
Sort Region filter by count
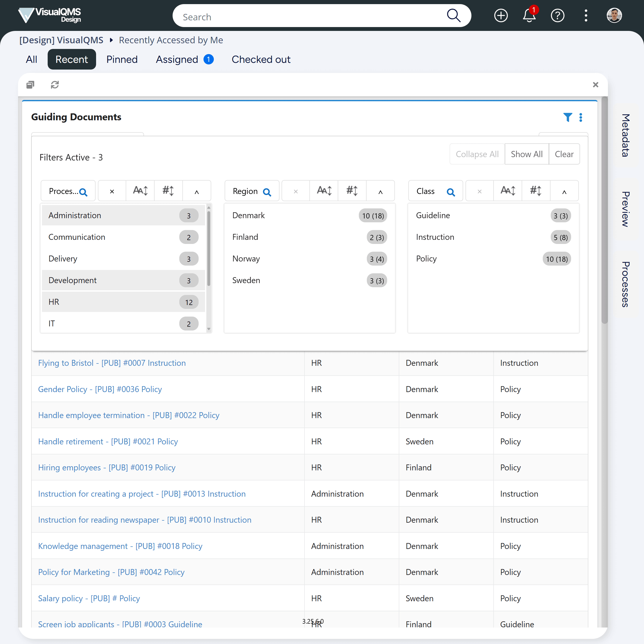(x=352, y=191)
